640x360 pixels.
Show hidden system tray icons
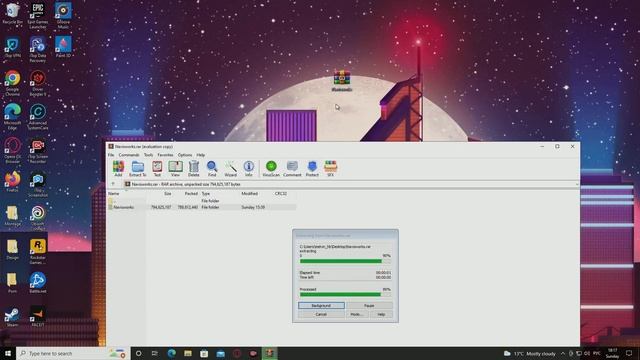[563, 353]
